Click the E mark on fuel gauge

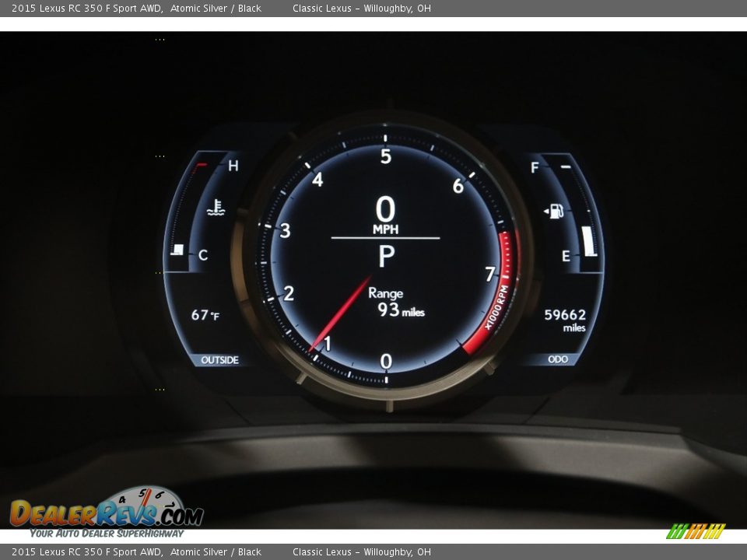[x=566, y=256]
